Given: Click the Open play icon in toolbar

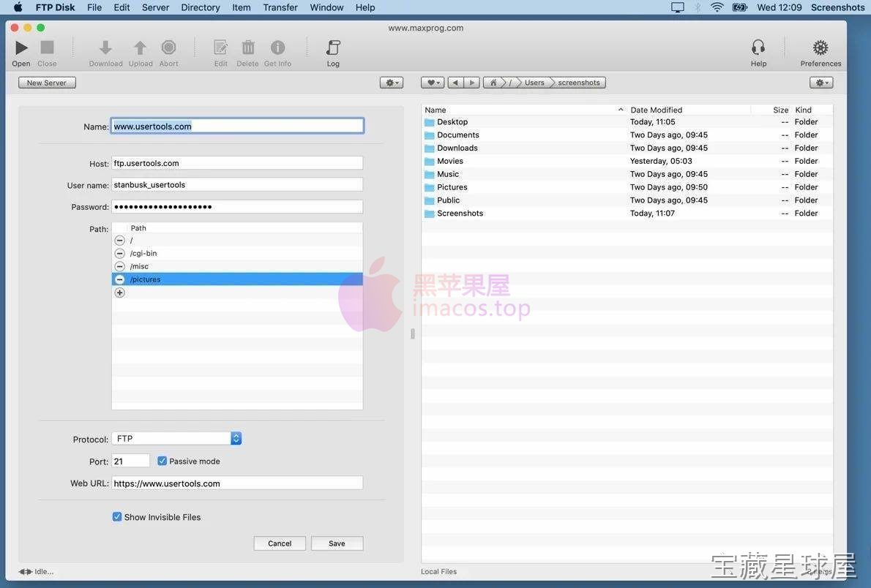Looking at the screenshot, I should click(x=21, y=48).
